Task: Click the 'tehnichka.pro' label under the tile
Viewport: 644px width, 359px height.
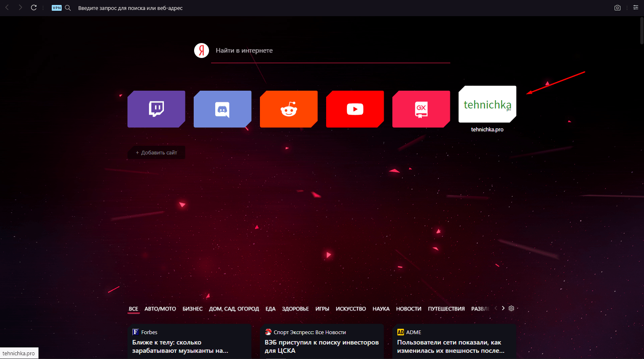Action: pyautogui.click(x=488, y=130)
